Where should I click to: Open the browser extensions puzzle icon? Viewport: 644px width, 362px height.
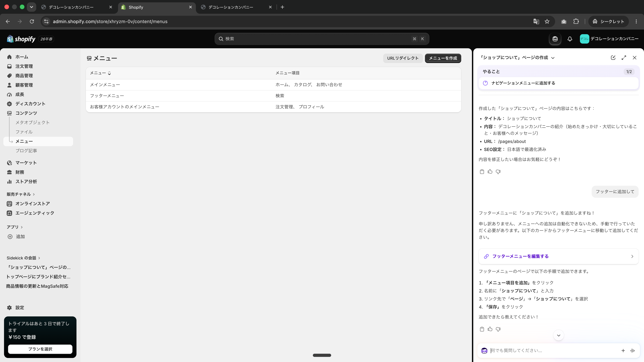point(576,21)
